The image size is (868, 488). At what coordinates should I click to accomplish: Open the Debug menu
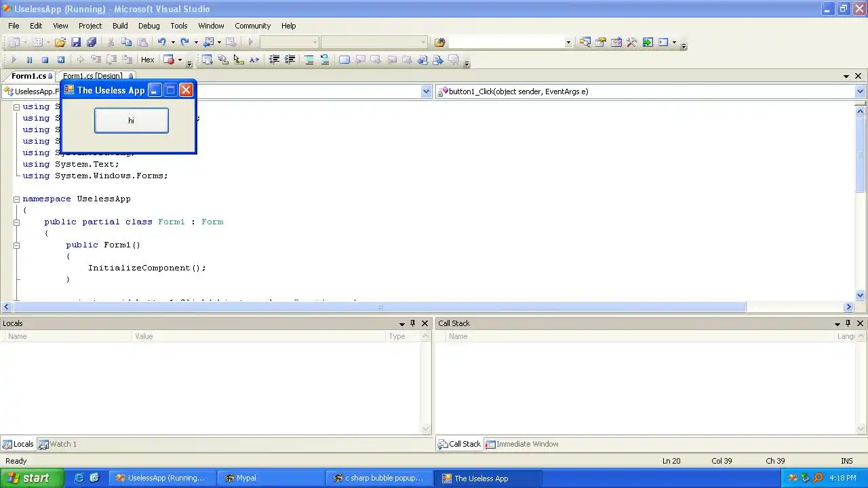[x=149, y=26]
